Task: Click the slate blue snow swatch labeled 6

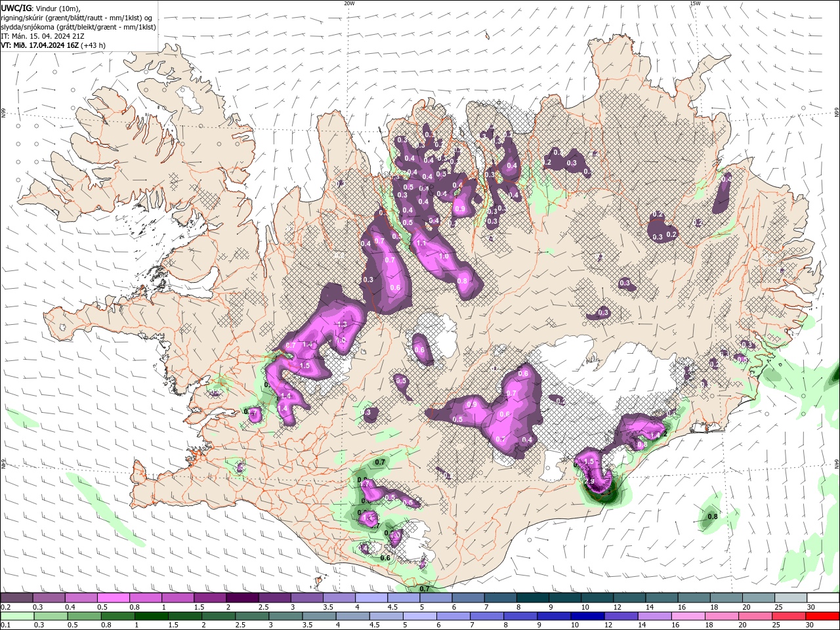Action: 468,598
